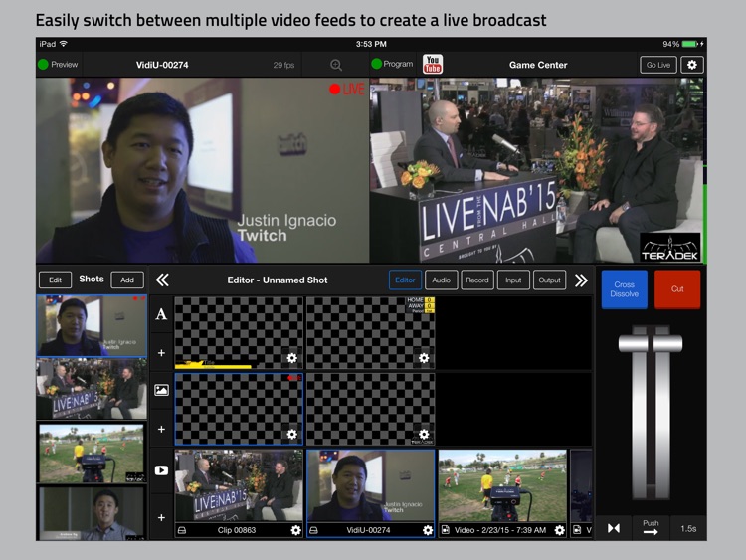
Task: Change the 1.5s transition duration
Action: pos(688,528)
